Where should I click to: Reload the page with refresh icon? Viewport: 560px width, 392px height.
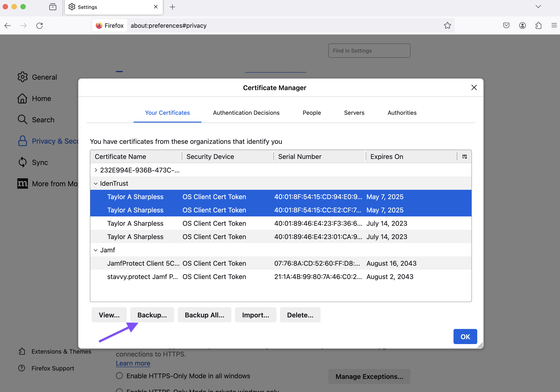point(39,26)
